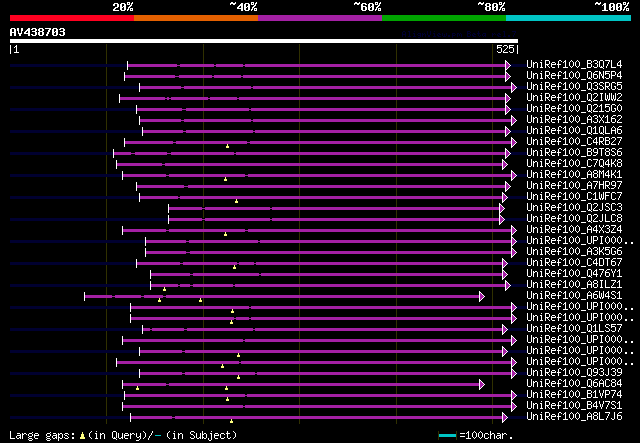Select the UniRef100_A6W4S1 label
The height and width of the screenshot is (443, 640).
click(x=574, y=296)
